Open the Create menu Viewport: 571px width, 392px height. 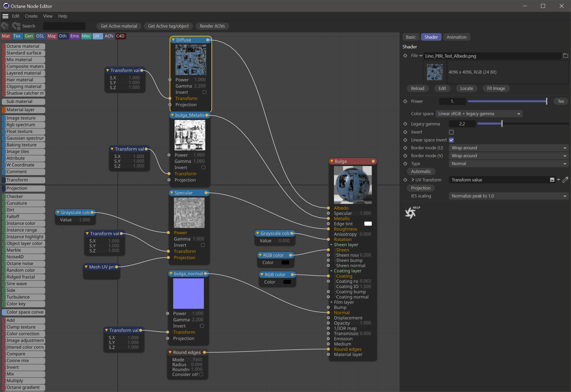pos(31,16)
